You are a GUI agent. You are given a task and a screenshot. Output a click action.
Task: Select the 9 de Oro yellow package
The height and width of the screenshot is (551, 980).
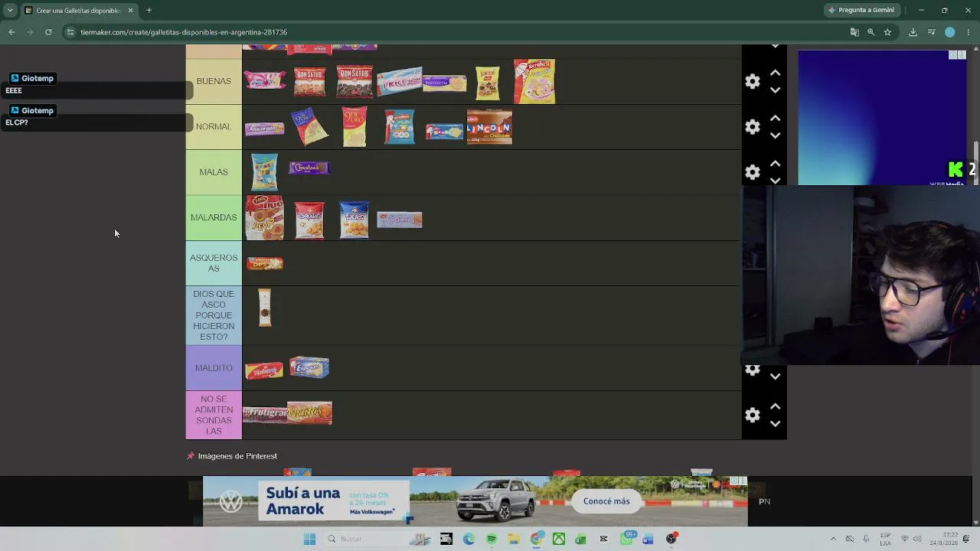[354, 126]
